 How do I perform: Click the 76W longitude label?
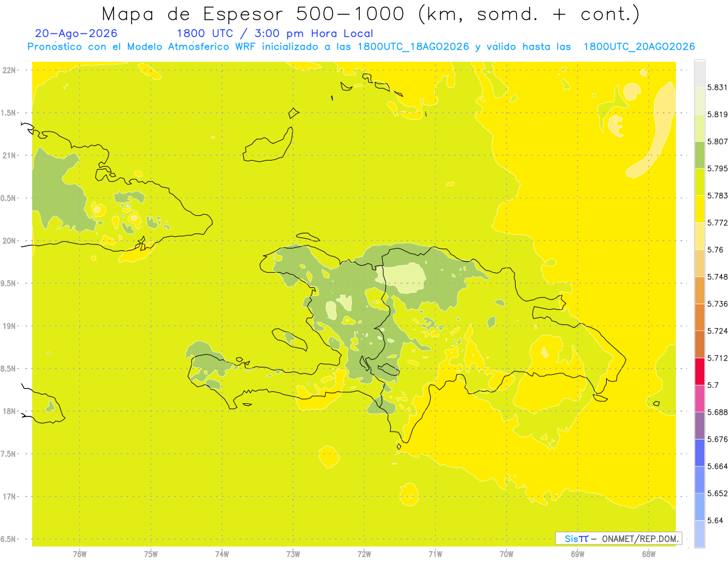coord(79,554)
